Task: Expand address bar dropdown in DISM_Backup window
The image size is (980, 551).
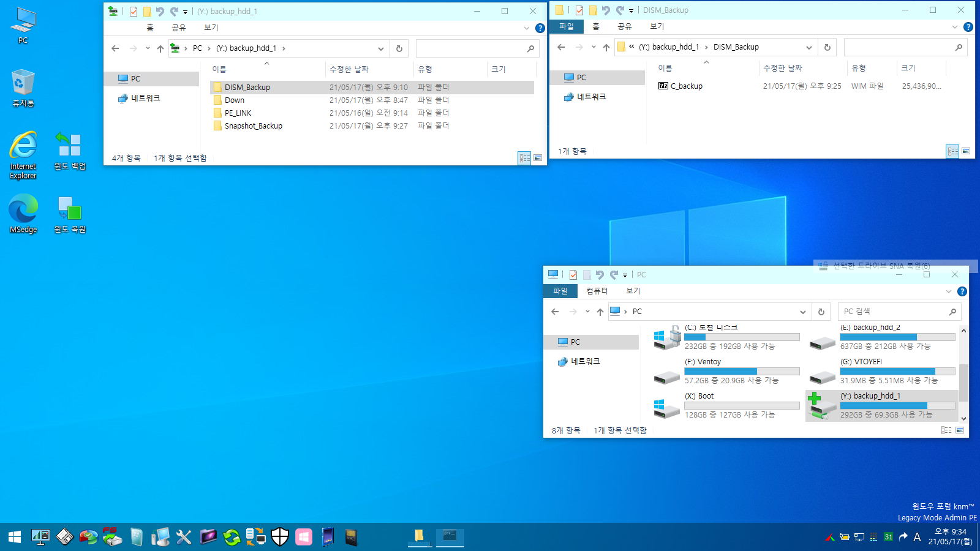Action: click(809, 47)
